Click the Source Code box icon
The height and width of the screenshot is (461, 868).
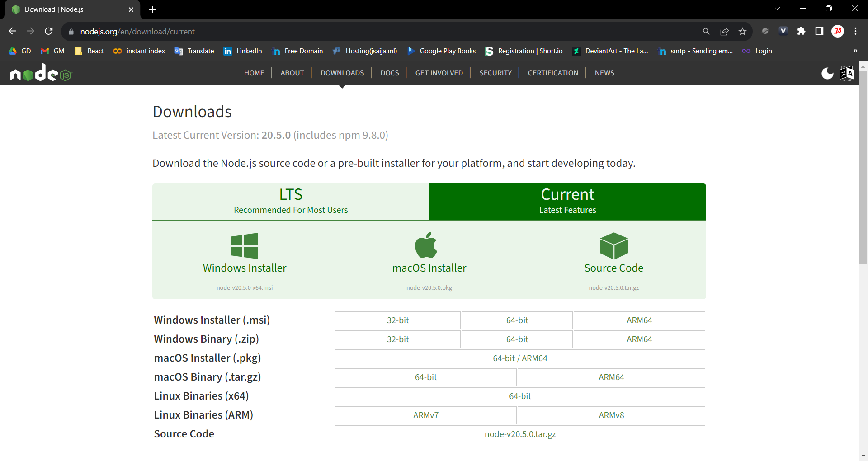[614, 246]
